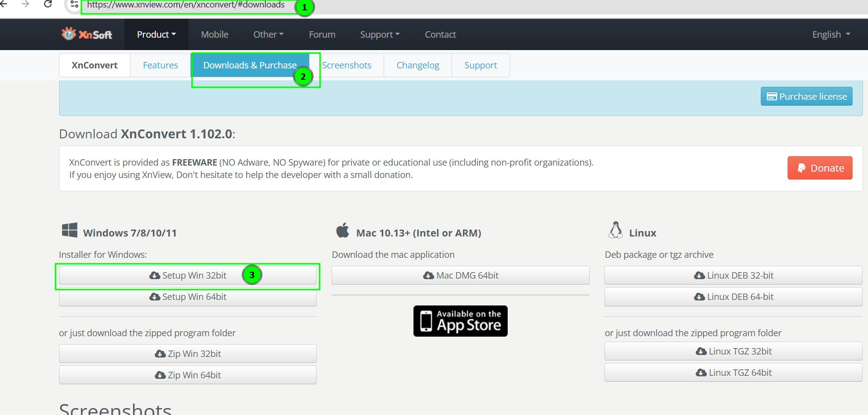Screen dimensions: 868x415
Task: Open the English language dropdown
Action: click(831, 34)
